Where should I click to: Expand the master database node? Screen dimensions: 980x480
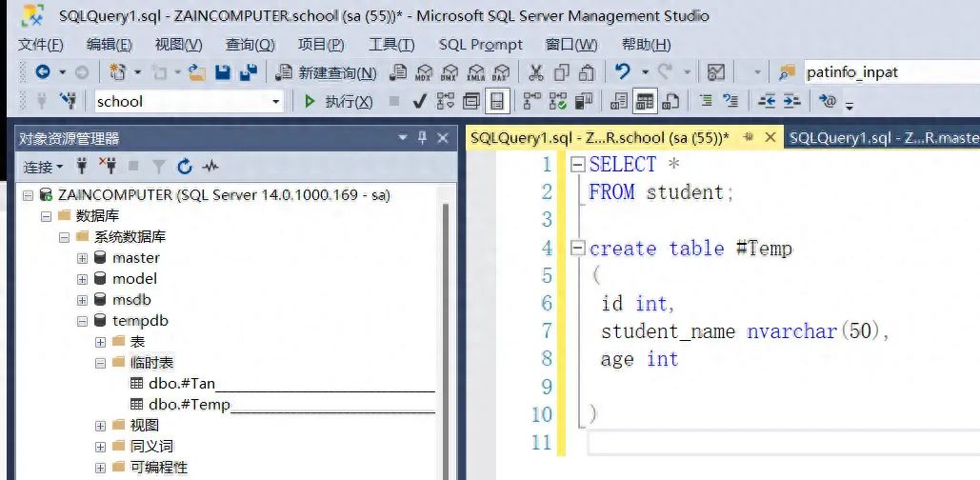click(83, 258)
